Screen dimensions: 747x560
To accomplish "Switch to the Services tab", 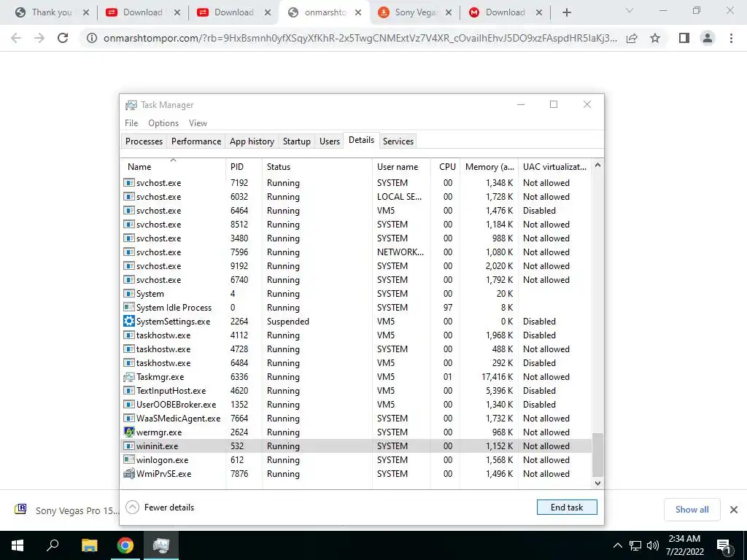I will [x=398, y=141].
